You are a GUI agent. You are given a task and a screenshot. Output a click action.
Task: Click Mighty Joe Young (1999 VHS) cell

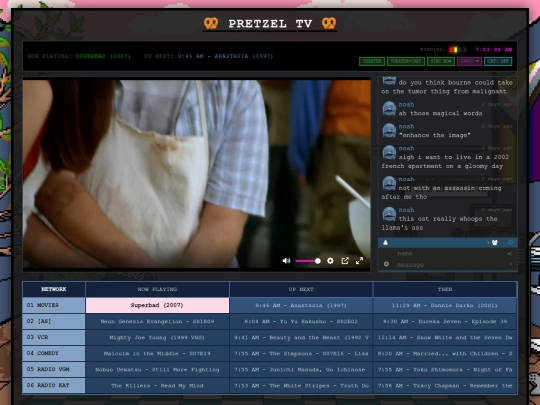pyautogui.click(x=157, y=338)
